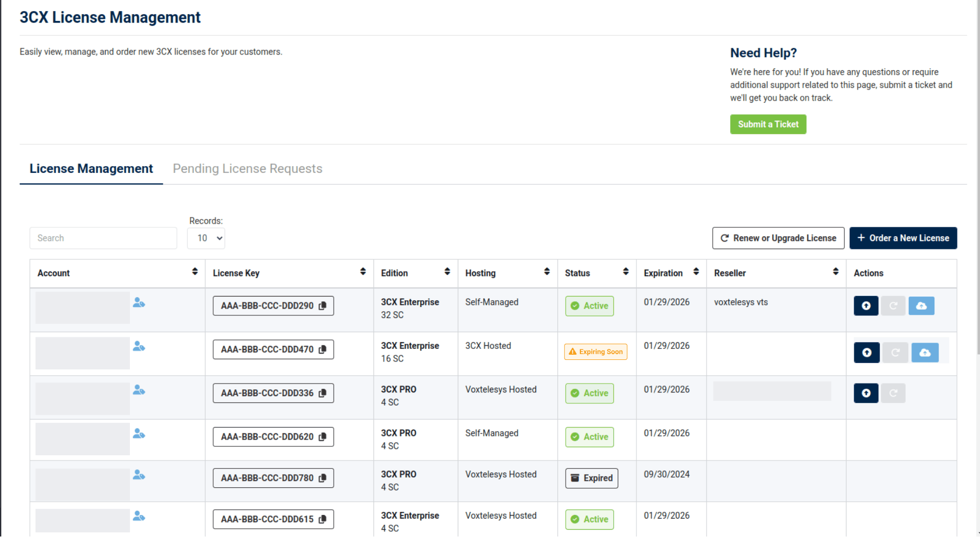Viewport: 980px width, 537px height.
Task: Click the Active status badge for DDD290
Action: click(x=589, y=306)
